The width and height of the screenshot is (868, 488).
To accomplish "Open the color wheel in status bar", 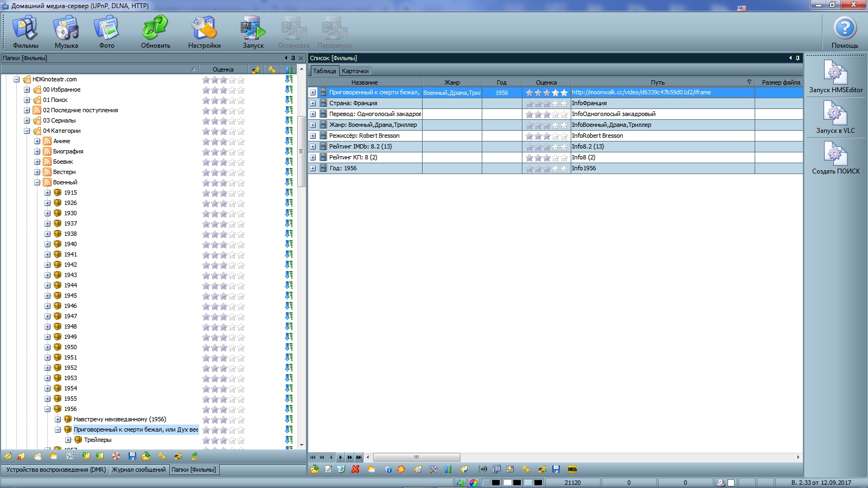I will click(x=474, y=483).
